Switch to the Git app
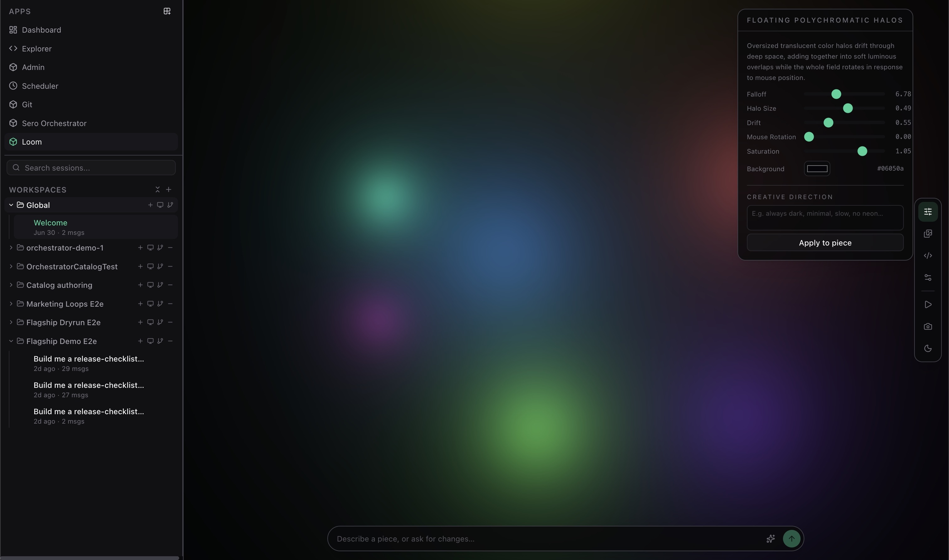This screenshot has height=560, width=949. [91, 104]
